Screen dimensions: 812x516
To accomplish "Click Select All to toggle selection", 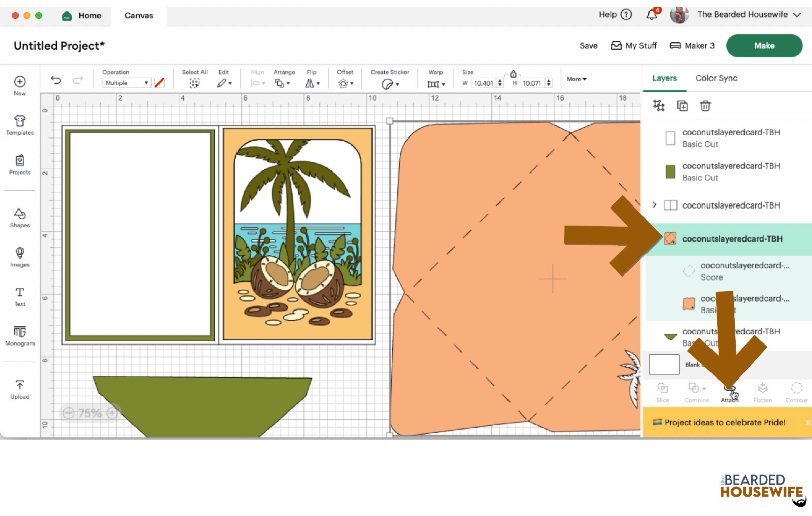I will 194,79.
